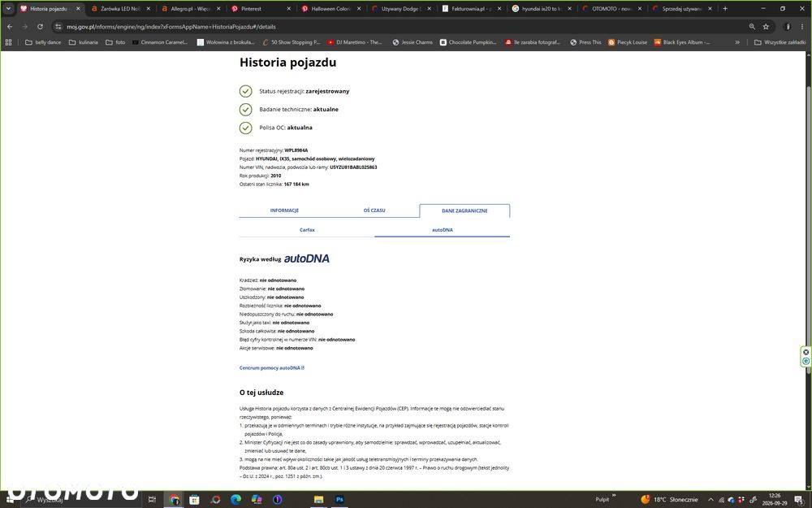Screen dimensions: 812x508
Task: Open the 'kulinaria' bookmark folder
Action: coord(84,42)
